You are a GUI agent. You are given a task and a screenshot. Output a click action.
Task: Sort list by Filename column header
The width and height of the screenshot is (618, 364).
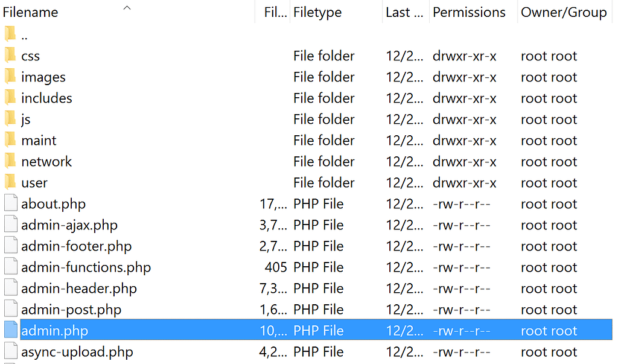coord(31,12)
